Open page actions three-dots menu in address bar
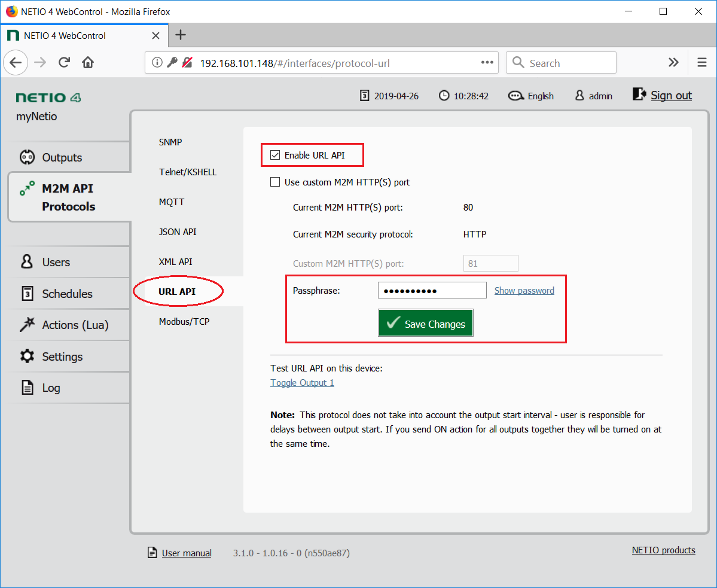Image resolution: width=717 pixels, height=588 pixels. click(487, 63)
